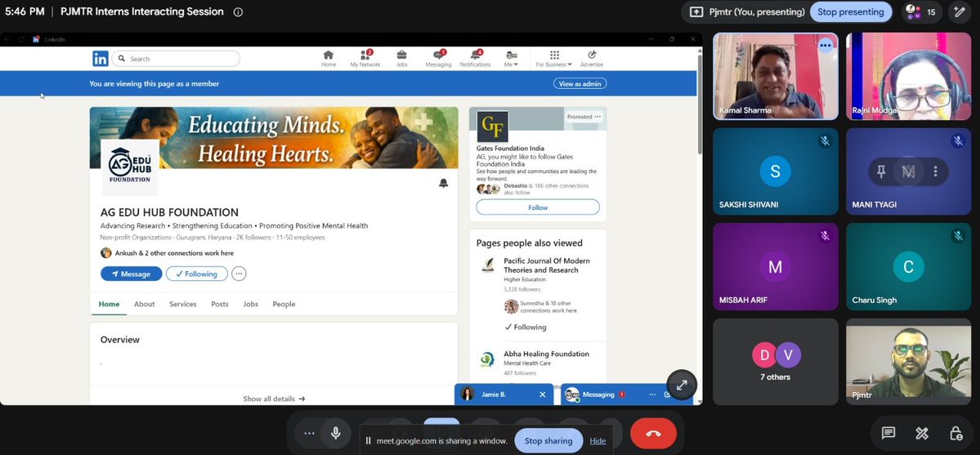Message AG EDU HUB FOUNDATION
Image resolution: width=980 pixels, height=455 pixels.
click(x=132, y=274)
